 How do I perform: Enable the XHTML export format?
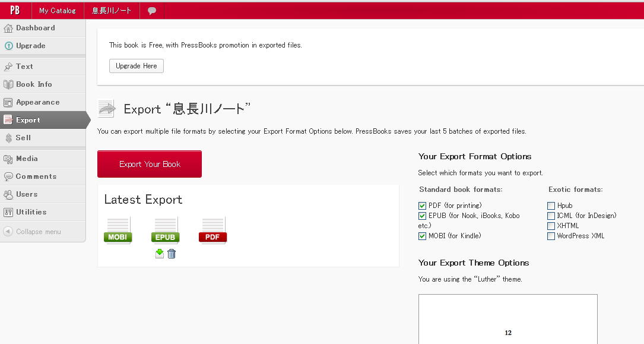pos(551,226)
